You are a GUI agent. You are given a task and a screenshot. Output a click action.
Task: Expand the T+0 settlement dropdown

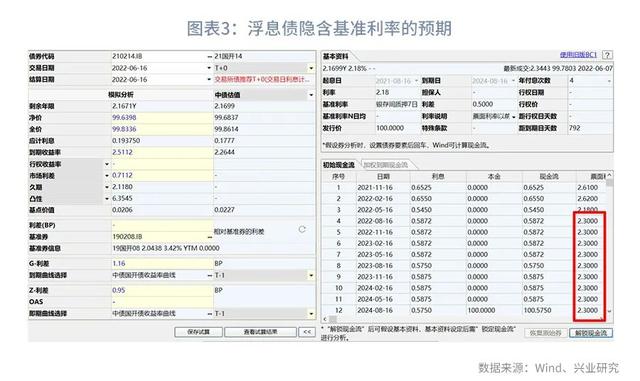pos(311,68)
